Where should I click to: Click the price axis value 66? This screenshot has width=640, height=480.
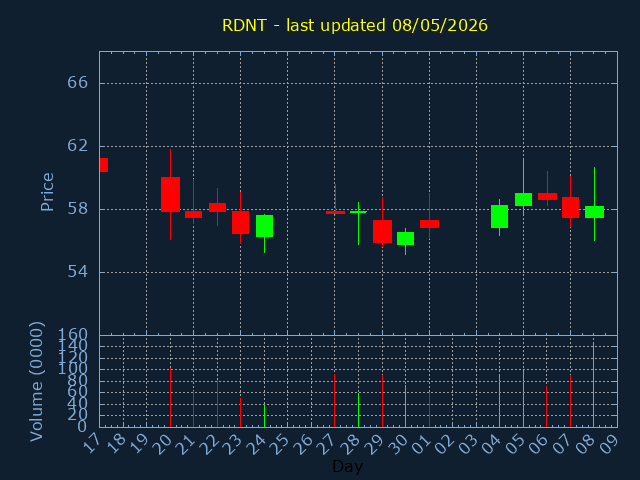tap(78, 83)
